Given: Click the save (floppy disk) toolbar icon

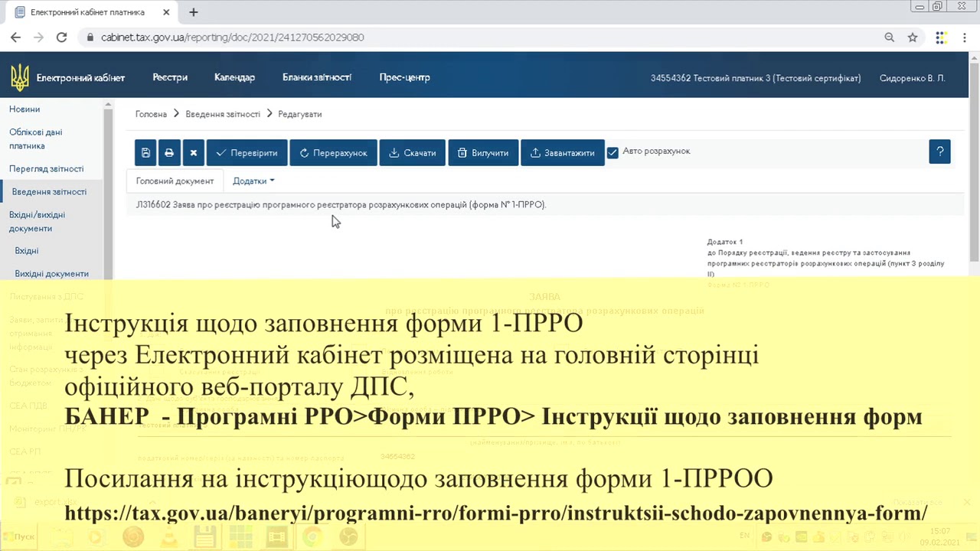Looking at the screenshot, I should 145,152.
